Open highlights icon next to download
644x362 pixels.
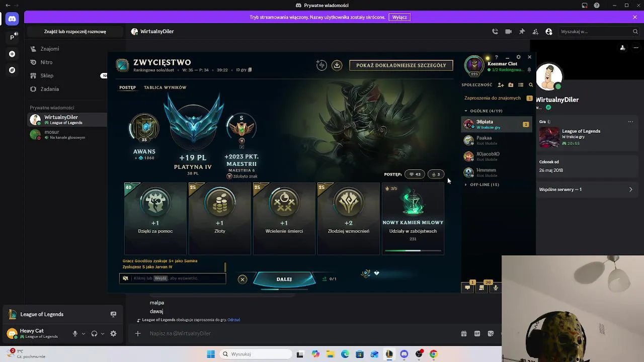[321, 65]
